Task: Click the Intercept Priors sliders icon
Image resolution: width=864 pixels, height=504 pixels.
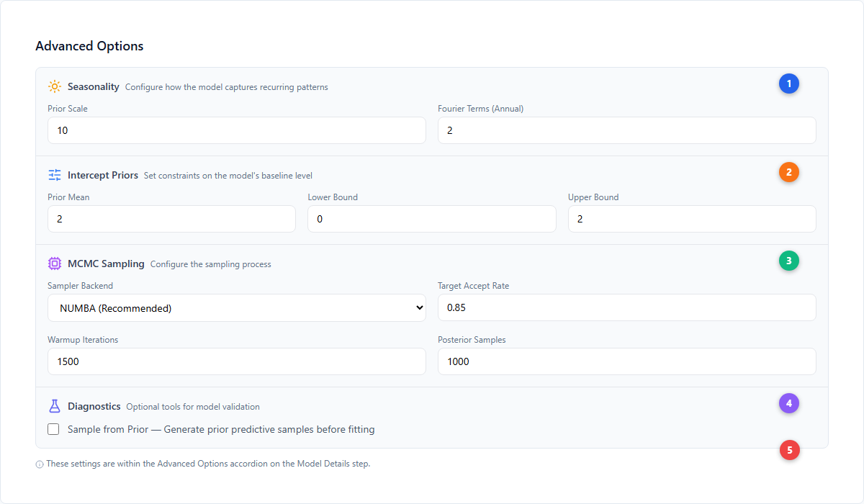Action: pyautogui.click(x=55, y=175)
